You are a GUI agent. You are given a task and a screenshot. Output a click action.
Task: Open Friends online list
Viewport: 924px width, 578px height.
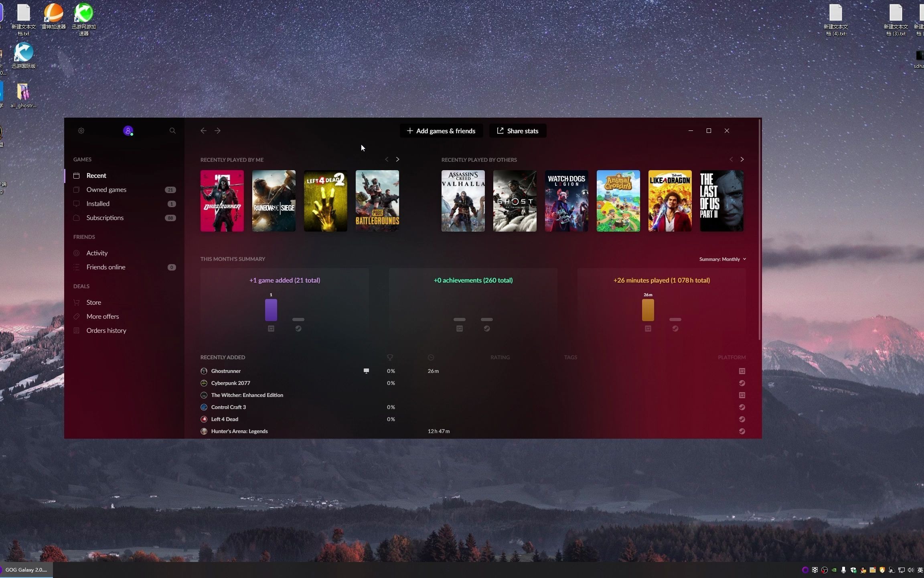point(124,267)
